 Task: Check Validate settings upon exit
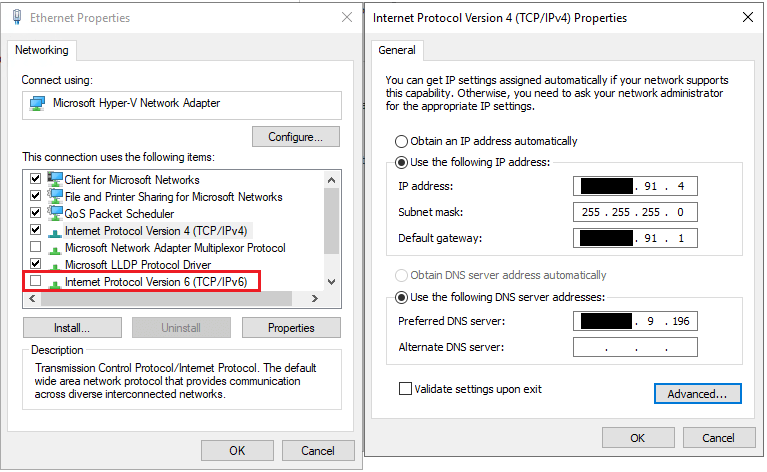coord(405,389)
